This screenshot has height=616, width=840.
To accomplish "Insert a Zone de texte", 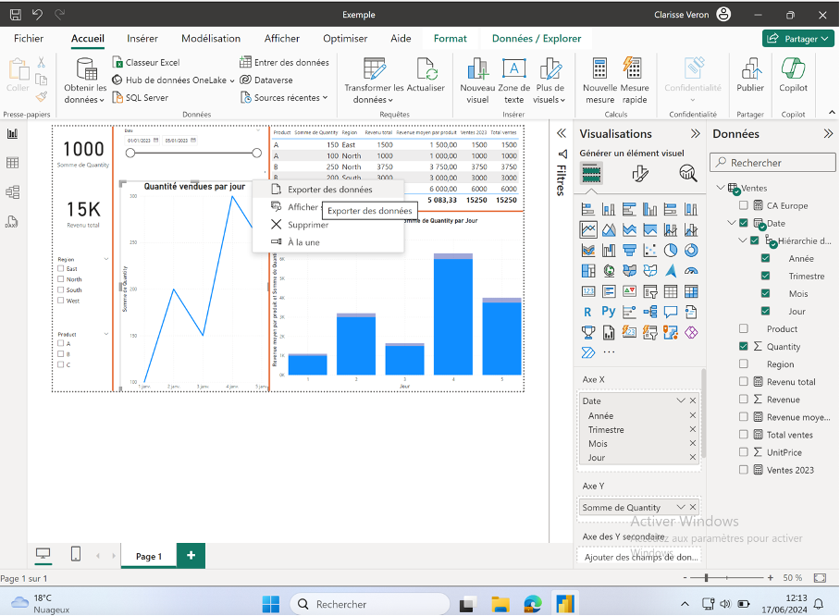I will [x=513, y=80].
